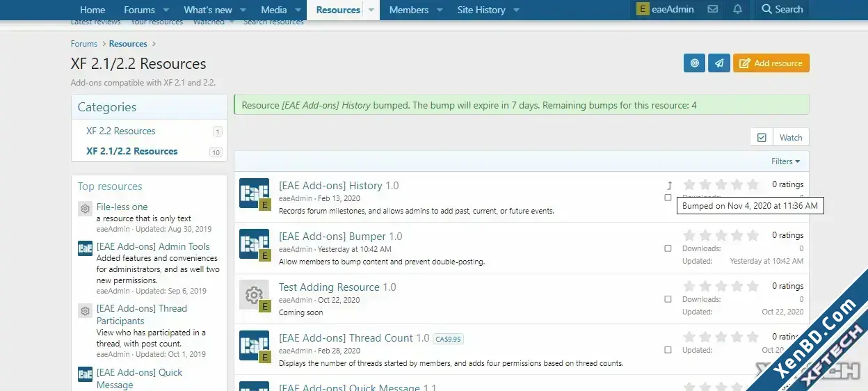Tick the checkbox on Test Adding Resource row
The image size is (868, 391).
click(668, 299)
